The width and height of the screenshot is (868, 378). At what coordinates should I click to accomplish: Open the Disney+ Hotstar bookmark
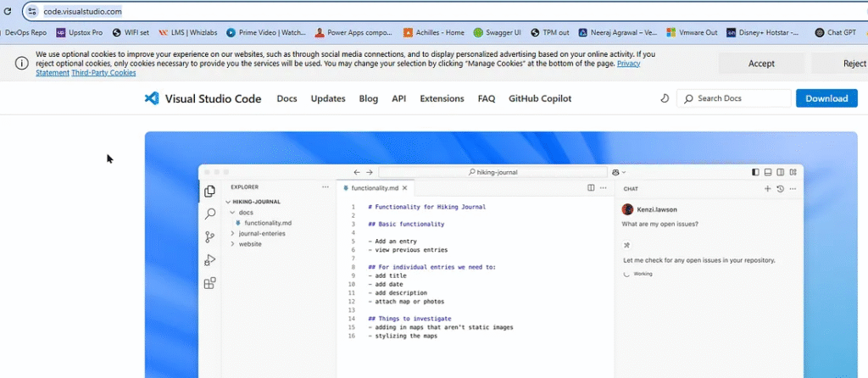pos(763,33)
